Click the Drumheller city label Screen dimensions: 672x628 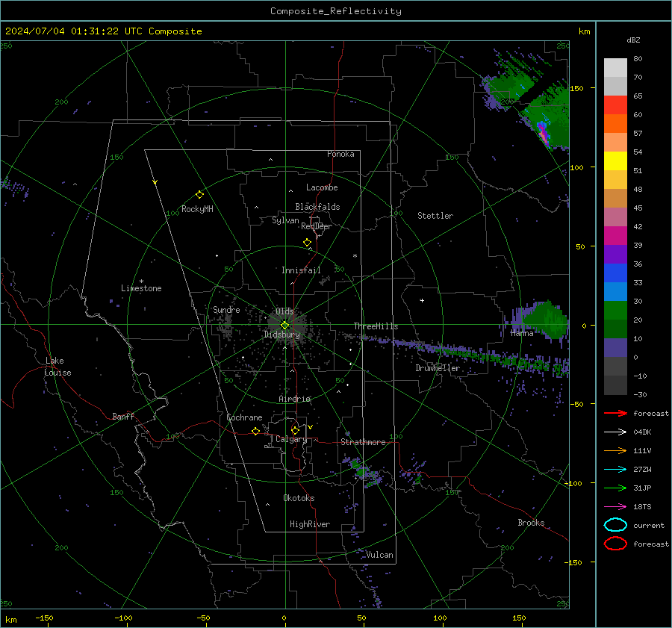click(438, 368)
